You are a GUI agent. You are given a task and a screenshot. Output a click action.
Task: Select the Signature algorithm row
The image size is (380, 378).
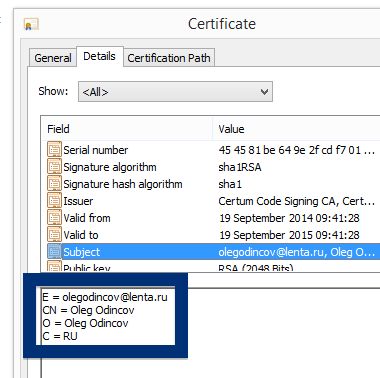tap(211, 167)
